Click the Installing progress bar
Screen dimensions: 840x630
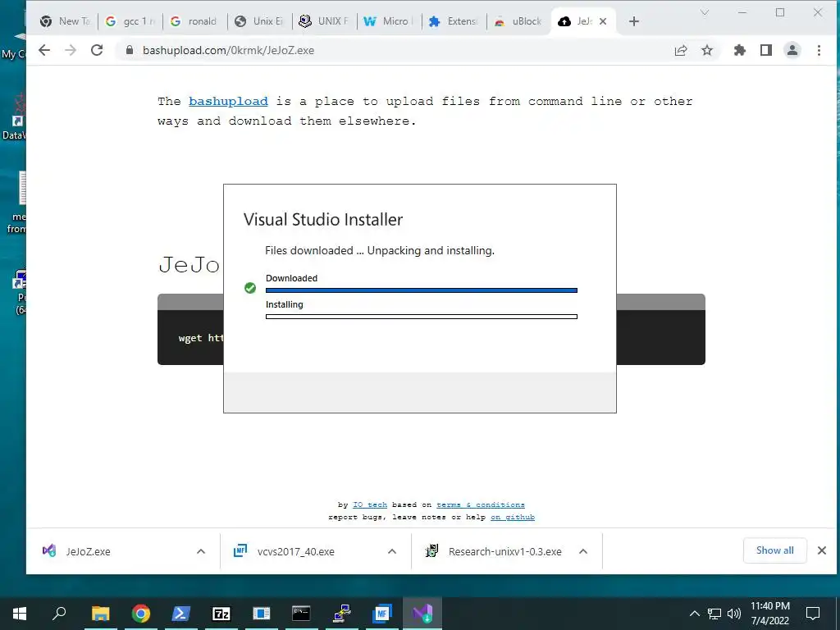point(422,317)
